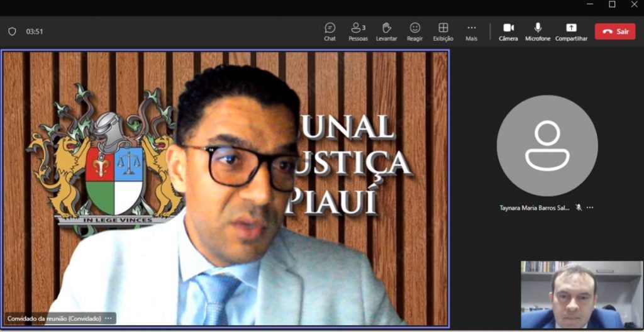Open the Chat panel

(x=330, y=31)
